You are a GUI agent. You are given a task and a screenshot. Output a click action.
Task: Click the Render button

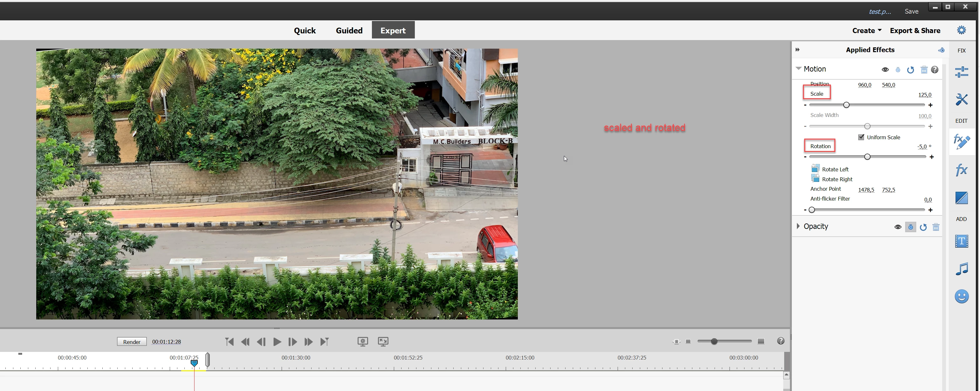click(x=132, y=341)
